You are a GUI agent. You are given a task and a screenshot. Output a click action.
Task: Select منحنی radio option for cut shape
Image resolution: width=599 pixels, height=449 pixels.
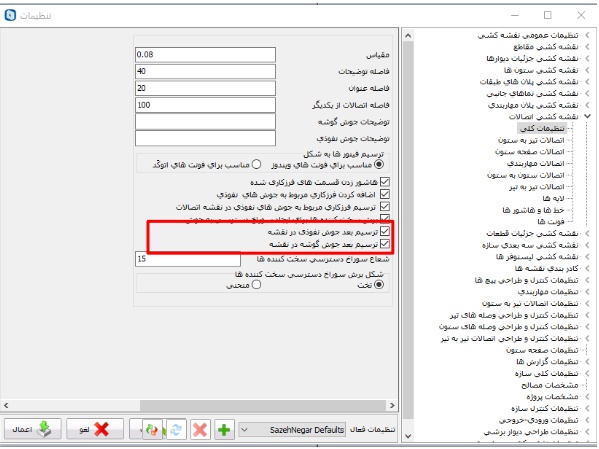click(257, 285)
